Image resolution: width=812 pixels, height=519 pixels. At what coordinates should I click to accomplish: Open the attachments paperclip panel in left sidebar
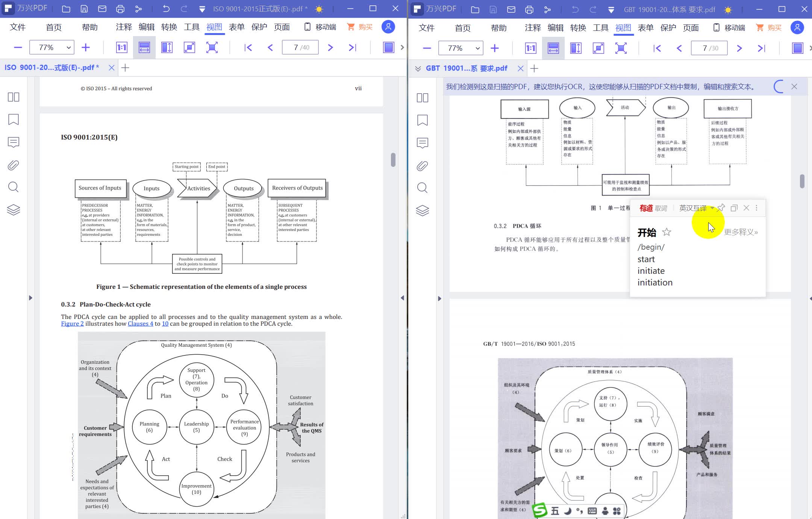(14, 165)
